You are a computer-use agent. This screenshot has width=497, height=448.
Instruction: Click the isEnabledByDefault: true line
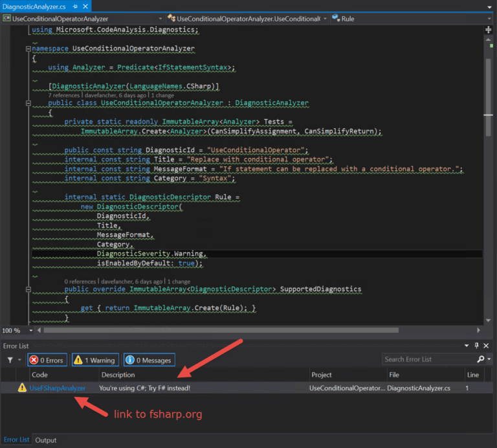tap(149, 263)
